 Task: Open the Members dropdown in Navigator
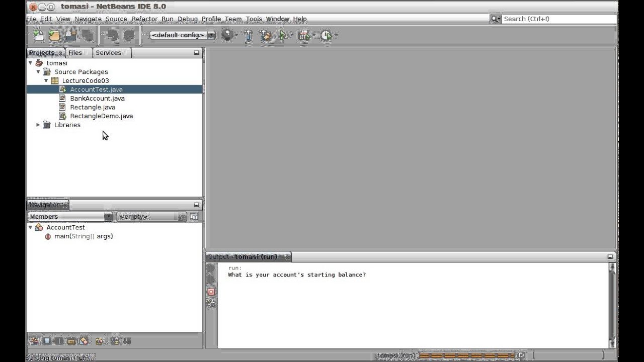tap(70, 217)
